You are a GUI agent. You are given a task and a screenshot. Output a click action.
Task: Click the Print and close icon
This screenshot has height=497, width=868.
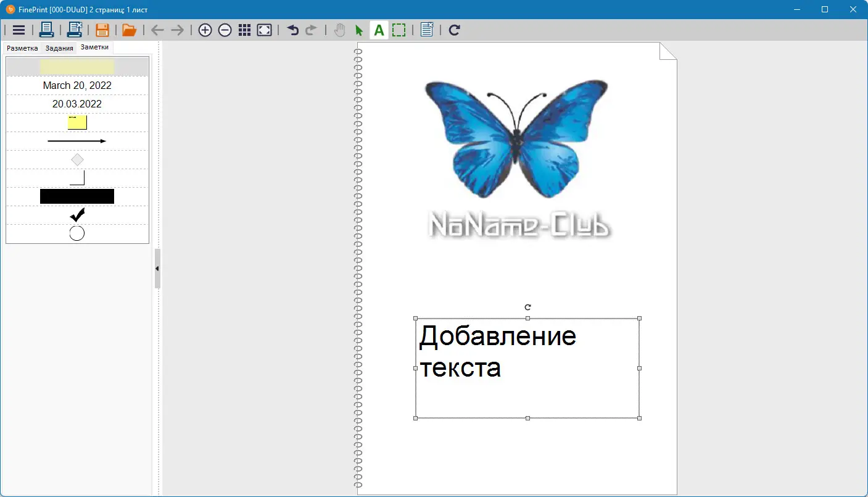point(75,30)
